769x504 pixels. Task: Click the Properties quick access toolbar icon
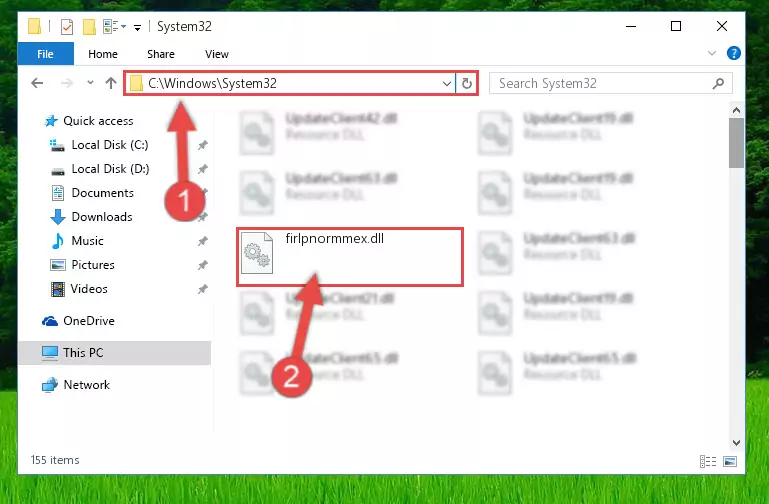pos(67,26)
